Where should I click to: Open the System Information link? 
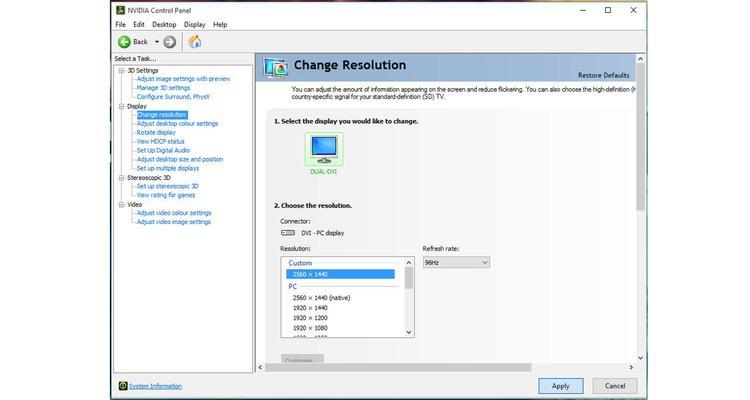[155, 385]
